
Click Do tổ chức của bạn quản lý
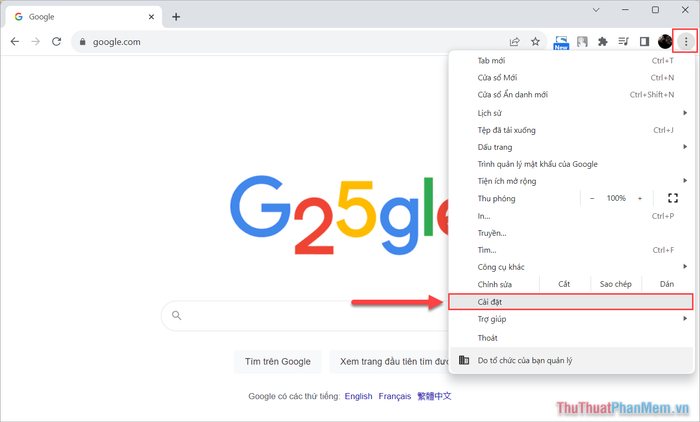[571, 360]
